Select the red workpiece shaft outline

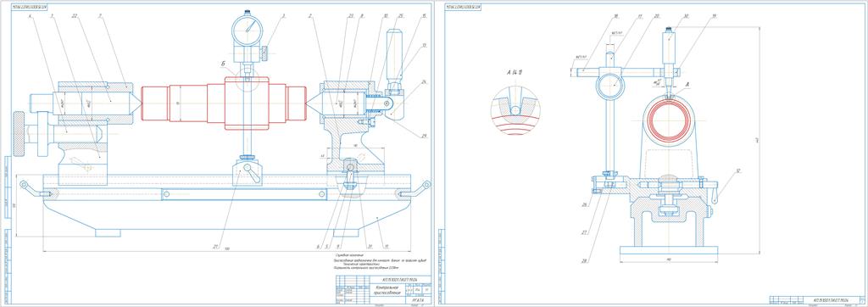224,103
